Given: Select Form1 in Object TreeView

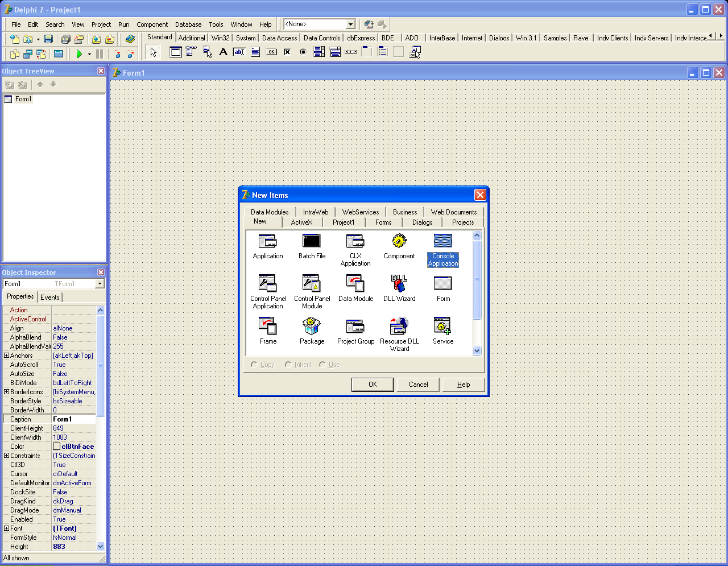Looking at the screenshot, I should tap(23, 99).
